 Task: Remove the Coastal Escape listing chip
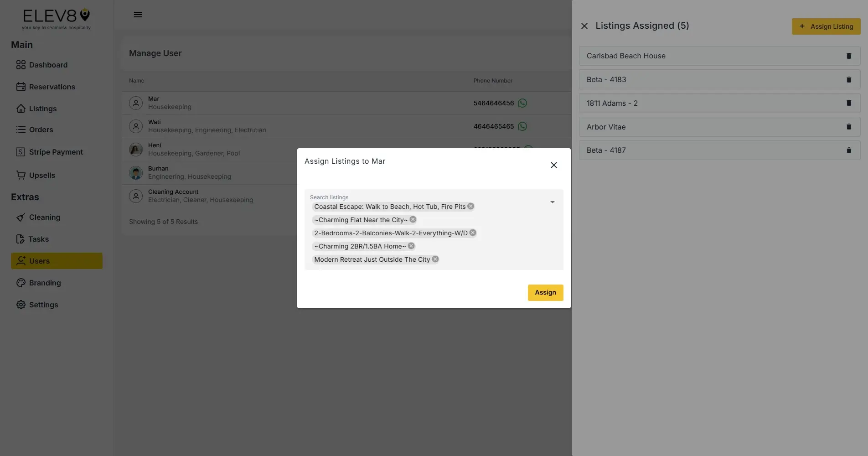[470, 206]
